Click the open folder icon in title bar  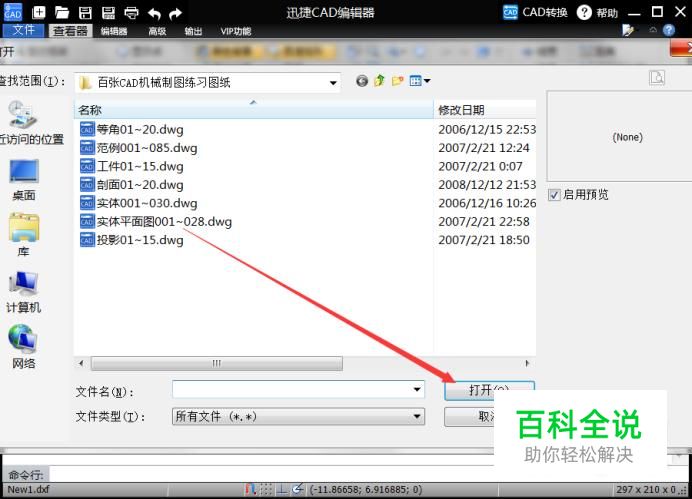pos(62,12)
